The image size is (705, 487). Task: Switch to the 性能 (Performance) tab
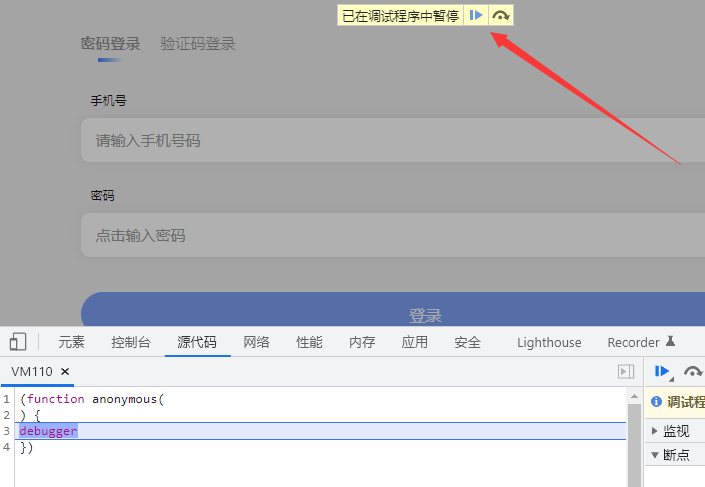[309, 342]
